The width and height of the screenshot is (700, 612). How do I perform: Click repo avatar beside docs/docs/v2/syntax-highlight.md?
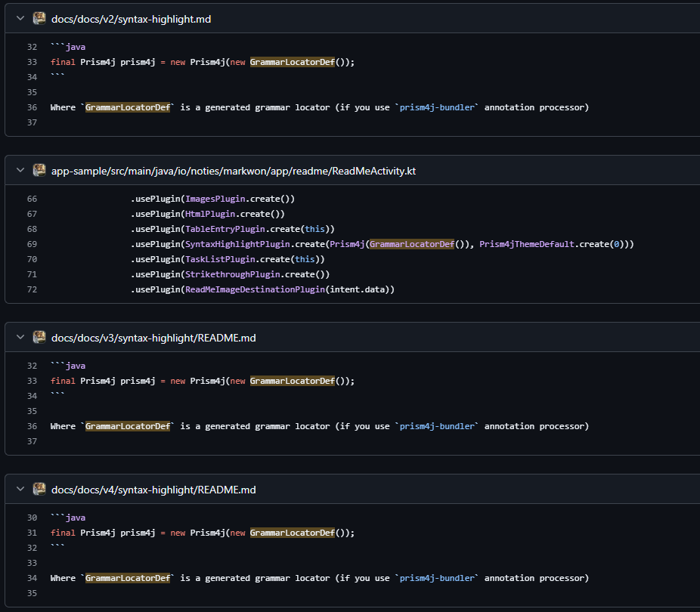[39, 18]
